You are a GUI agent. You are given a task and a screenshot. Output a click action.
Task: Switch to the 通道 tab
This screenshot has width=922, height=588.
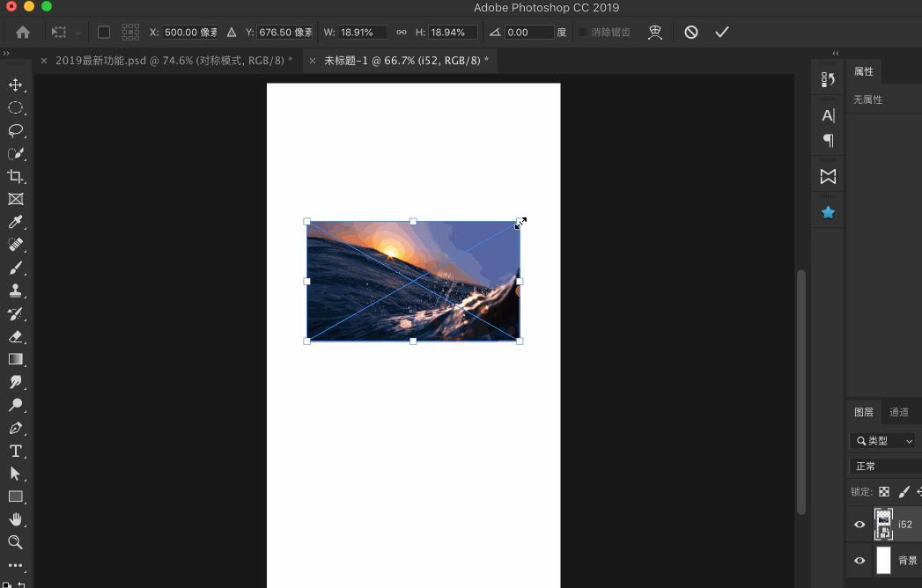(899, 411)
